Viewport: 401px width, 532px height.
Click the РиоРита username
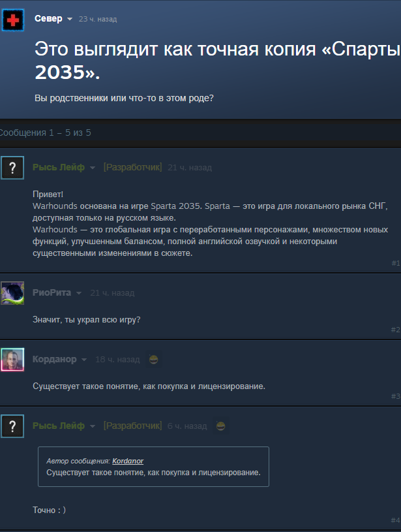[x=52, y=293]
